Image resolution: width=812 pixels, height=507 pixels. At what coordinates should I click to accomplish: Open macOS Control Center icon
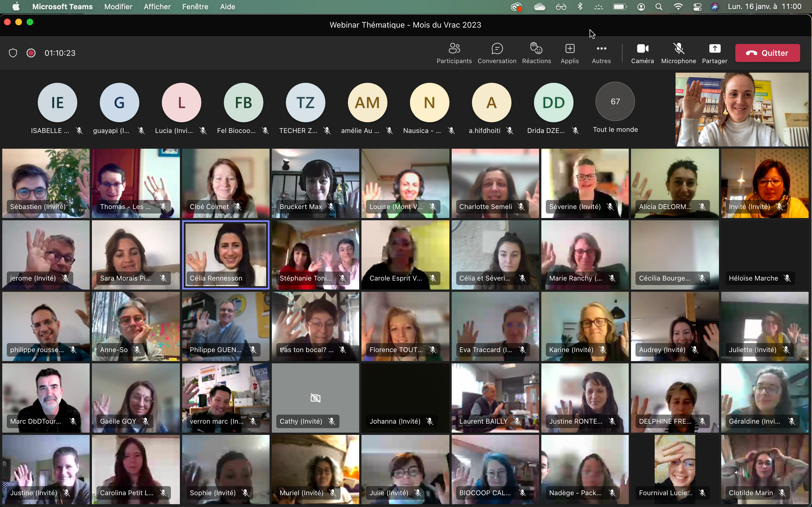(x=697, y=7)
